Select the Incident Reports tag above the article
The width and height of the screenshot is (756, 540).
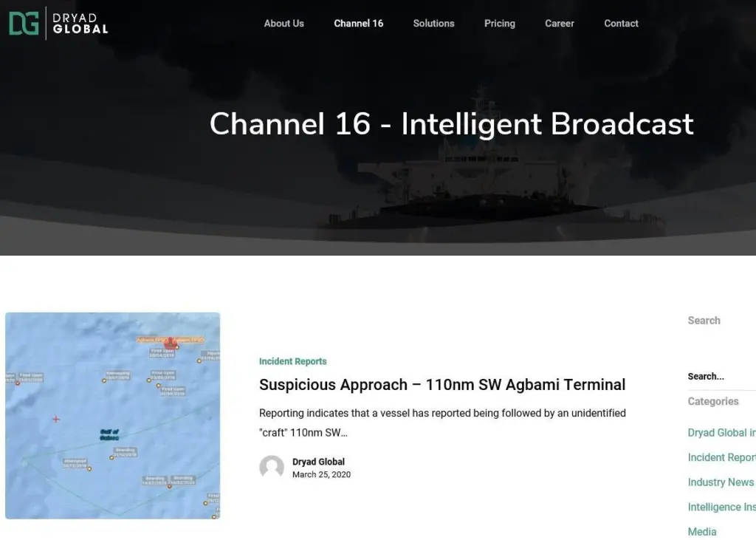tap(292, 361)
